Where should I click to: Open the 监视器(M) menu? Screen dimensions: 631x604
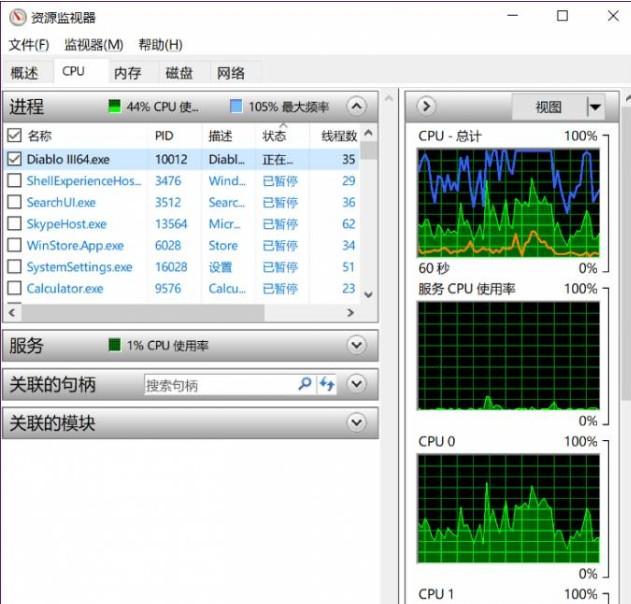[x=93, y=45]
